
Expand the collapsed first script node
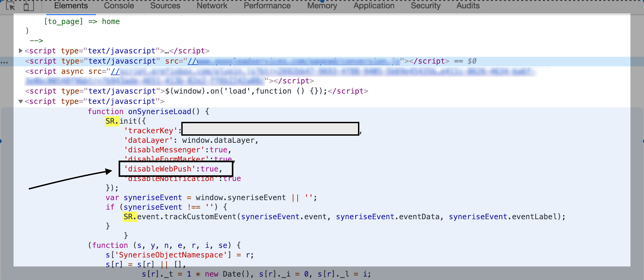point(21,51)
